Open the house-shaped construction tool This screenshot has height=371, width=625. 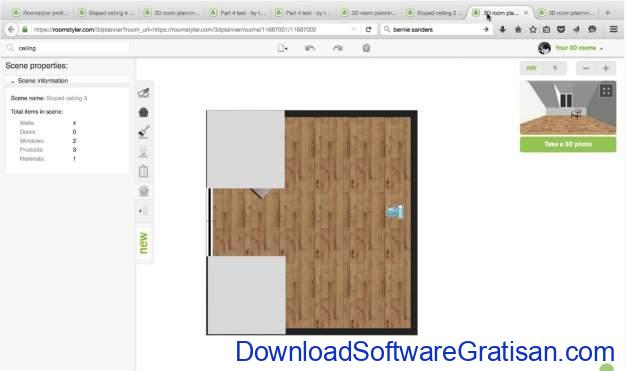coord(143,112)
